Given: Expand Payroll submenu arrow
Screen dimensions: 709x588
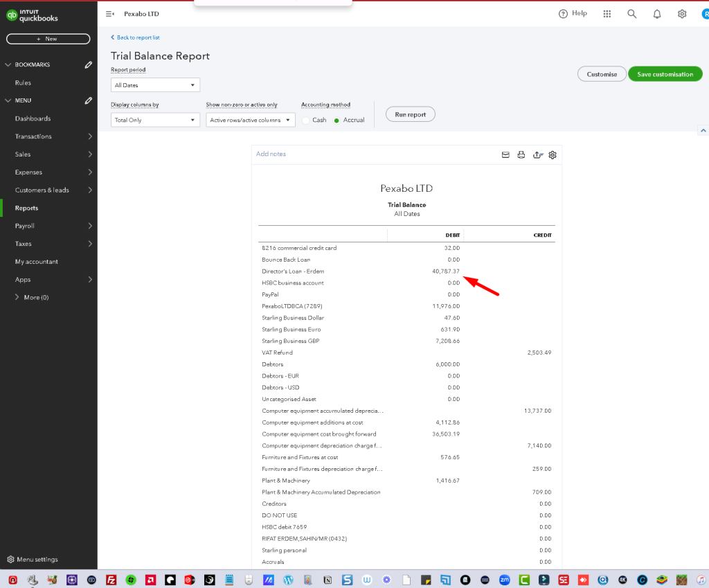Looking at the screenshot, I should tap(90, 226).
